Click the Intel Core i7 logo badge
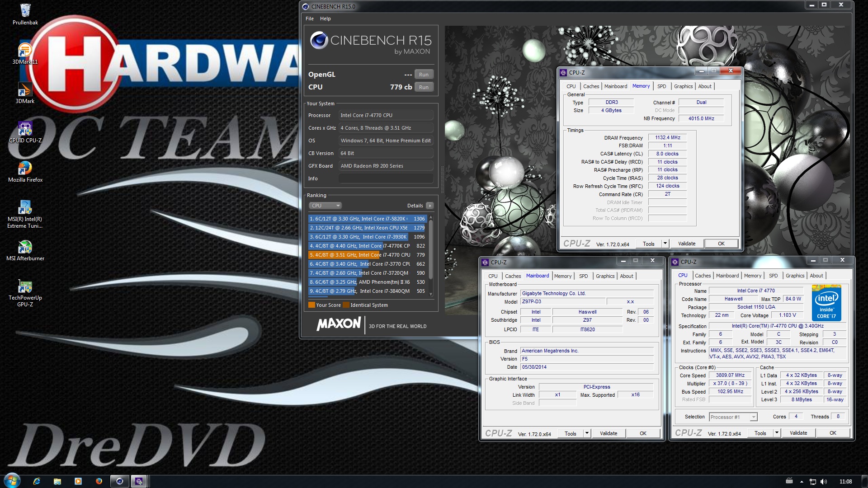 pos(826,303)
